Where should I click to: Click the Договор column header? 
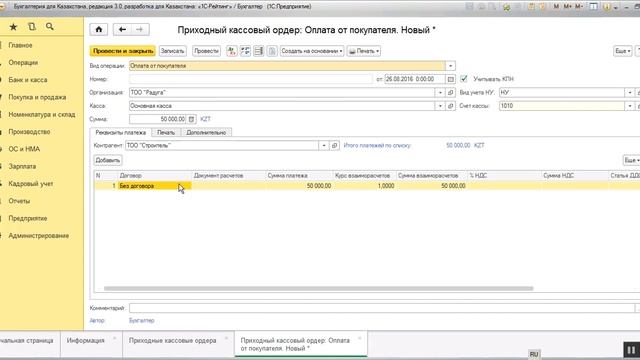(x=154, y=176)
